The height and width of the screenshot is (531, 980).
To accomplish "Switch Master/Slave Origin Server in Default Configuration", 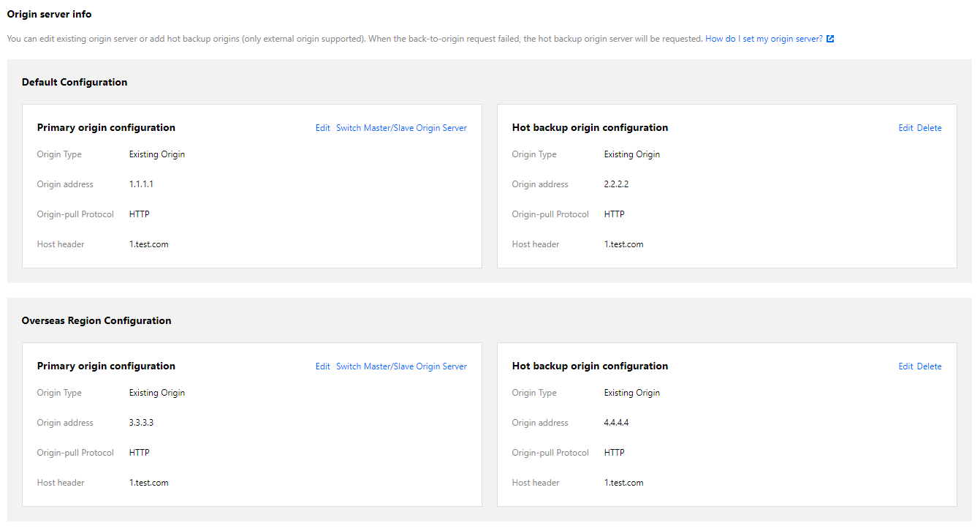I will point(401,128).
